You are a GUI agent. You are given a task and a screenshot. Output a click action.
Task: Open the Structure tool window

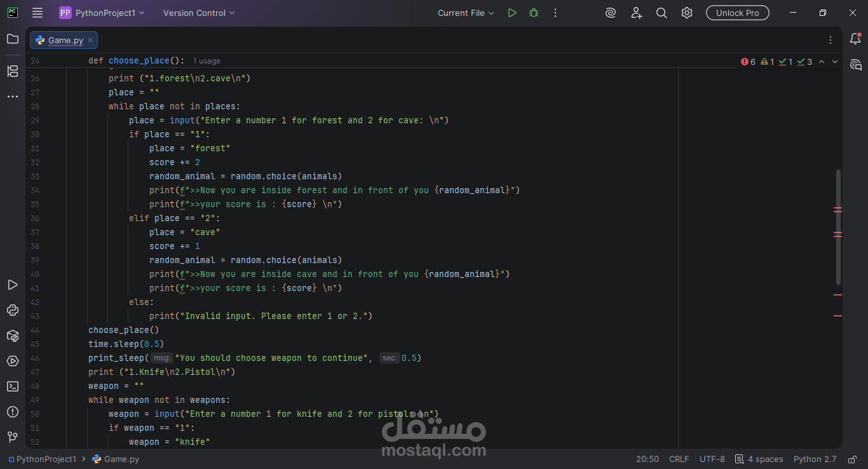click(13, 71)
